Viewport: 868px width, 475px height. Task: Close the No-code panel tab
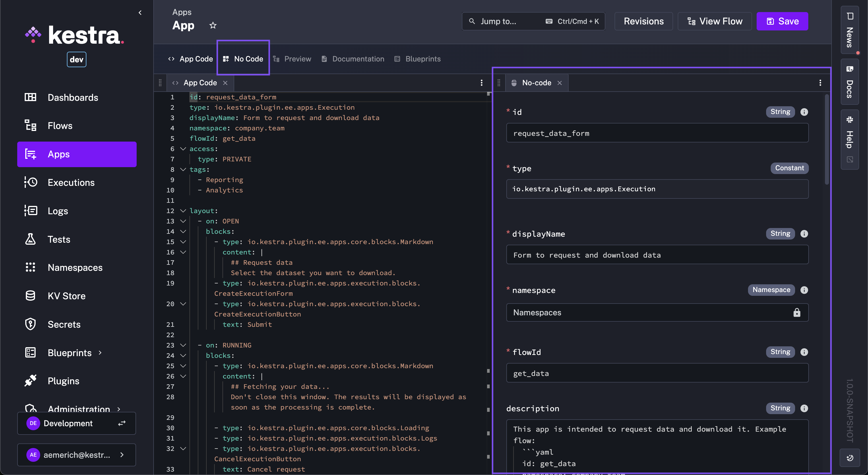click(560, 83)
